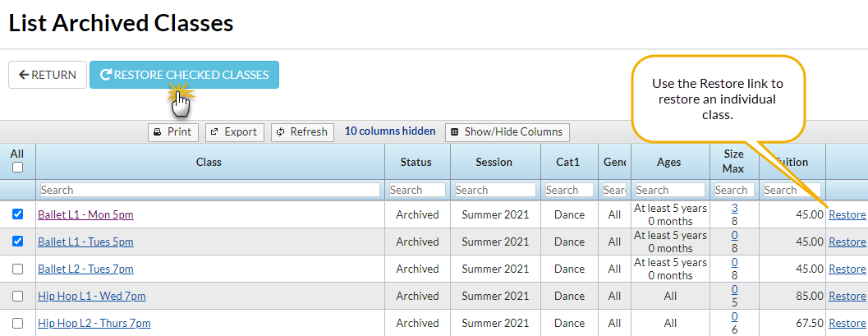Screen dimensions: 868x336
Task: Click the 10 columns hidden label
Action: (x=390, y=131)
